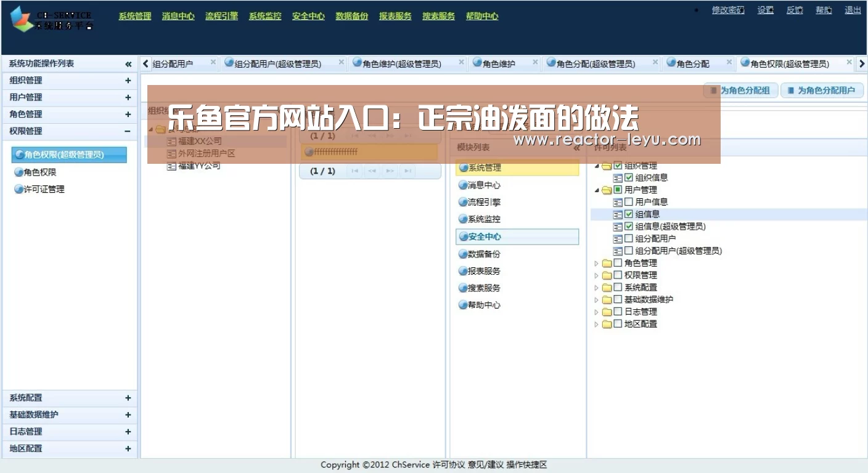Screen dimensions: 868x473
Task: Check the 组分配用户 checkbox
Action: (629, 238)
